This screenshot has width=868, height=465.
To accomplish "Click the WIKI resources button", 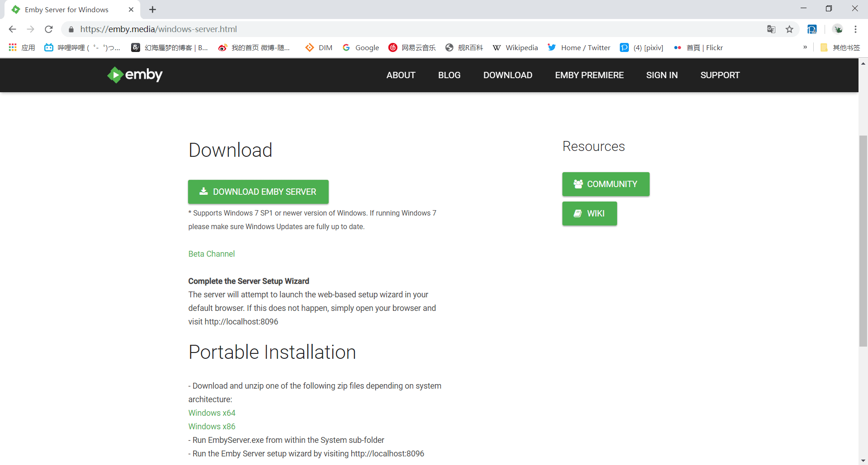I will (590, 214).
